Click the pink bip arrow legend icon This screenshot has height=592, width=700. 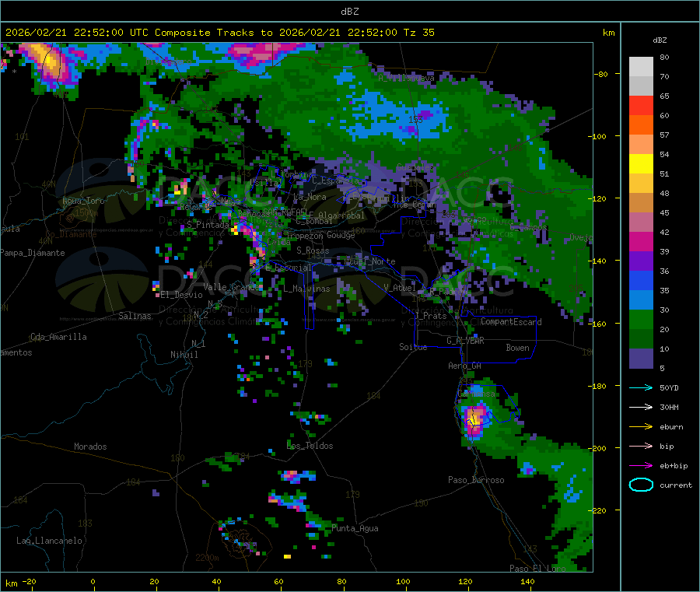(x=641, y=446)
